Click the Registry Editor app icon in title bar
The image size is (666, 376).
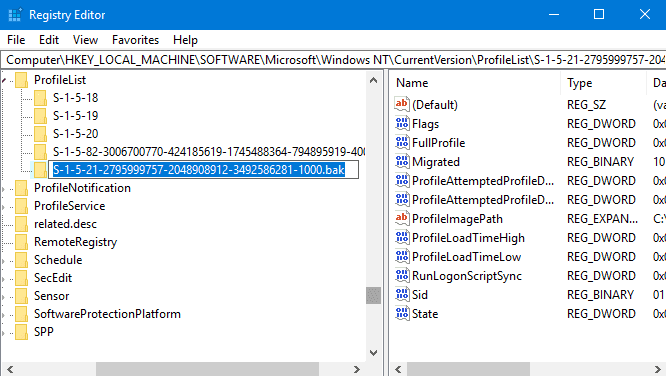tap(15, 15)
